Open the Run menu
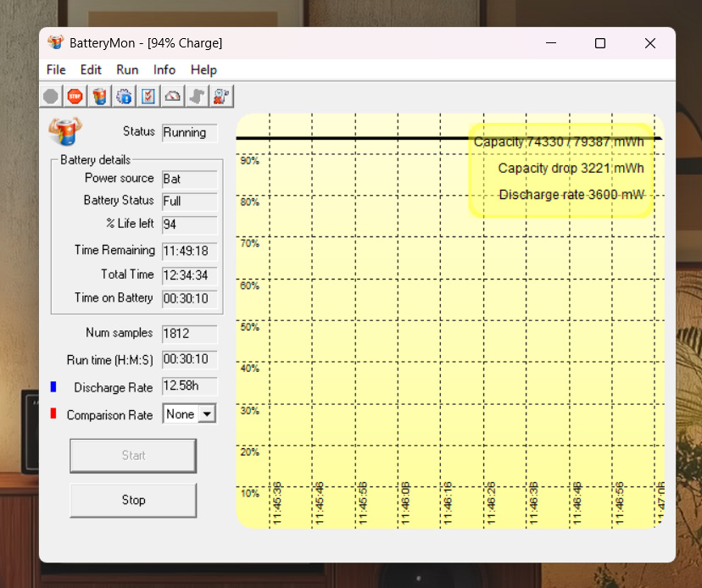The height and width of the screenshot is (588, 702). (x=127, y=69)
